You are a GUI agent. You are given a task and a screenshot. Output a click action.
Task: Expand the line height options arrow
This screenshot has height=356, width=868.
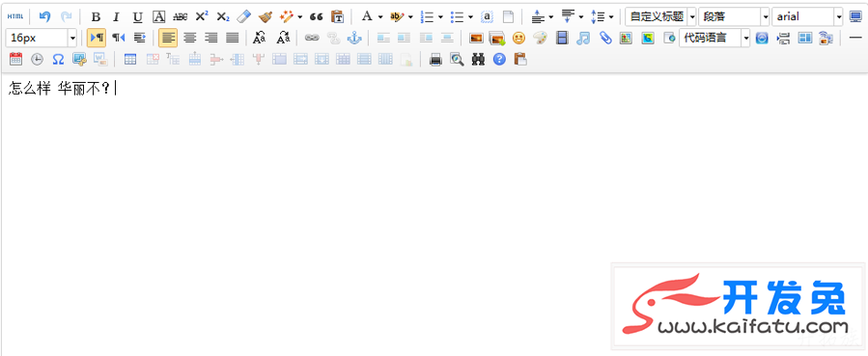(610, 17)
